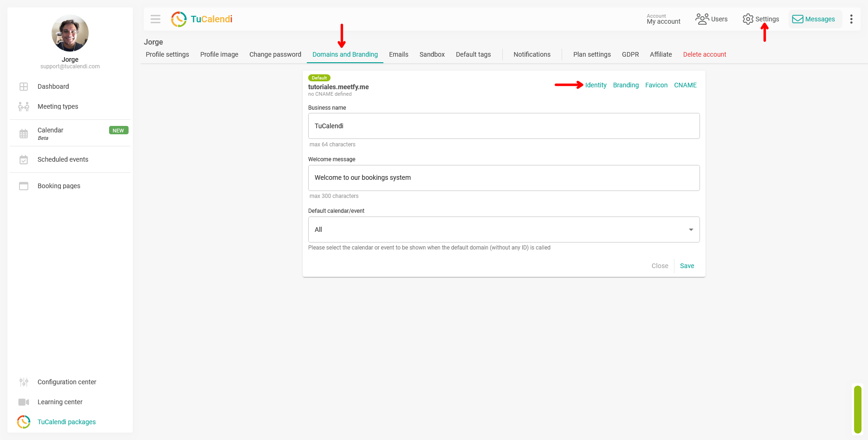The width and height of the screenshot is (868, 440).
Task: Open the Favicon section link
Action: pyautogui.click(x=656, y=85)
